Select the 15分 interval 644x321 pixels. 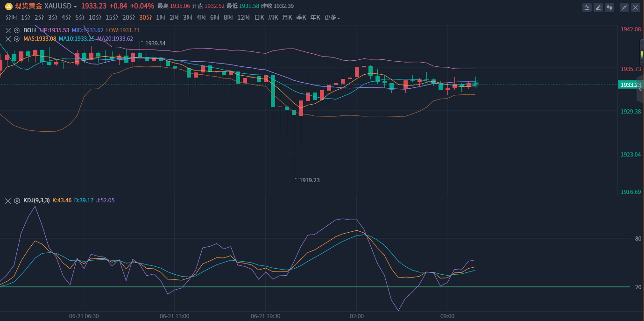[x=112, y=18]
